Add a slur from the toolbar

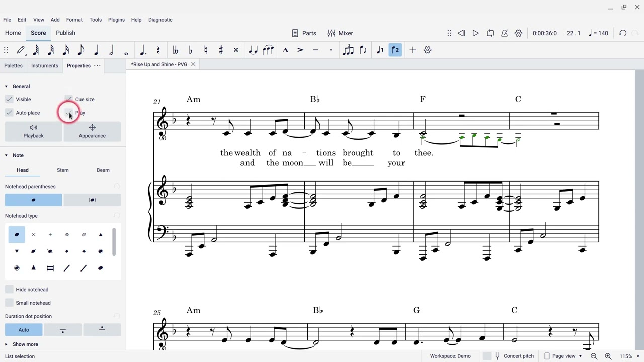pos(268,50)
